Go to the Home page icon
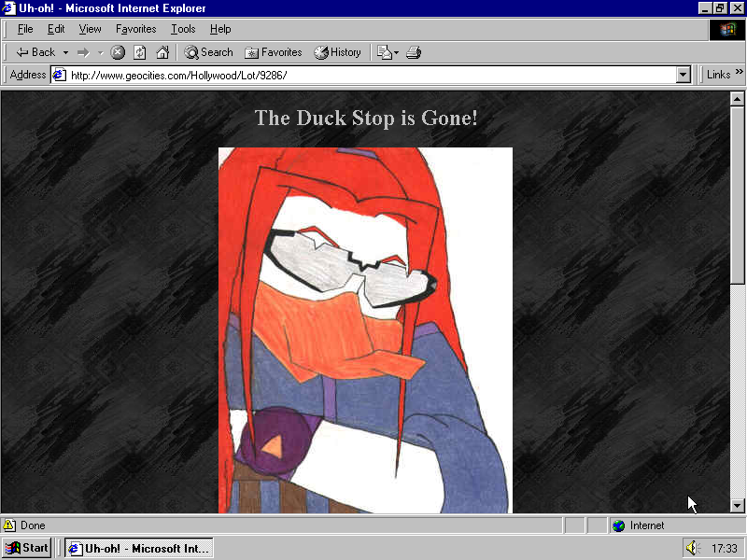The width and height of the screenshot is (747, 560). click(x=162, y=52)
